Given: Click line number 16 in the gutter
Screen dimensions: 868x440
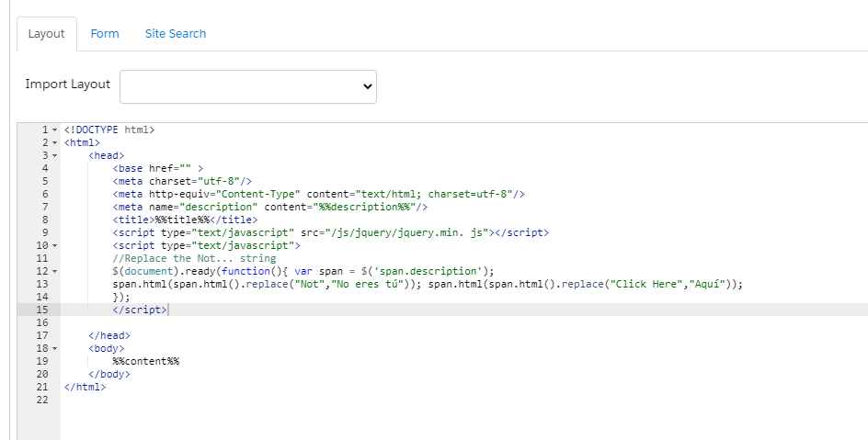Looking at the screenshot, I should [42, 322].
